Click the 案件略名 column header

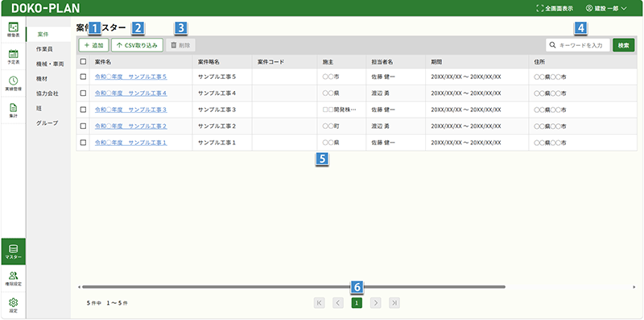click(x=222, y=62)
